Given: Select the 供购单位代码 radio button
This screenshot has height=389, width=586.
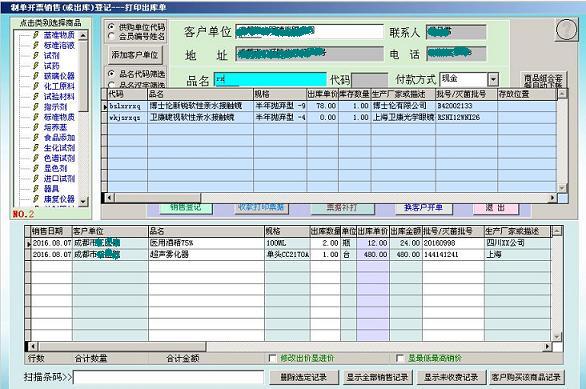Looking at the screenshot, I should point(111,27).
